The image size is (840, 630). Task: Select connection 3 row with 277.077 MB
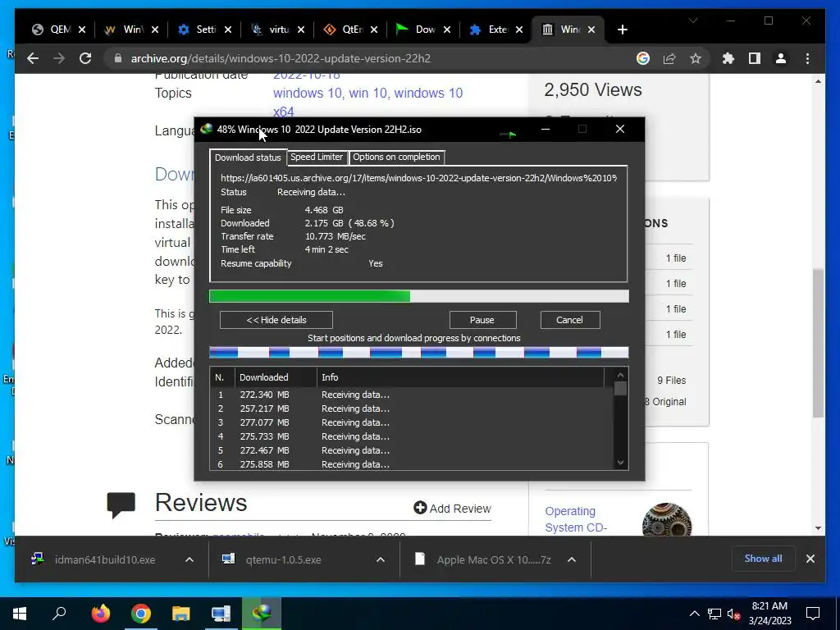(412, 422)
